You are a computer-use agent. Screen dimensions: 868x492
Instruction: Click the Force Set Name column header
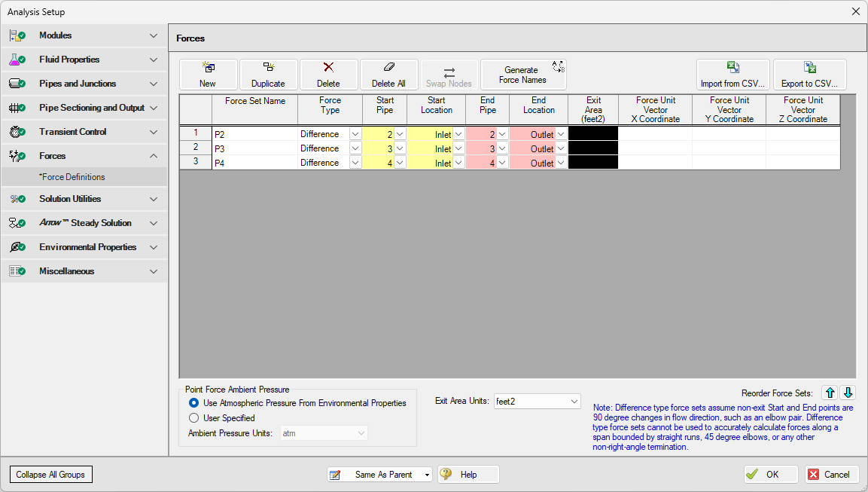(254, 109)
